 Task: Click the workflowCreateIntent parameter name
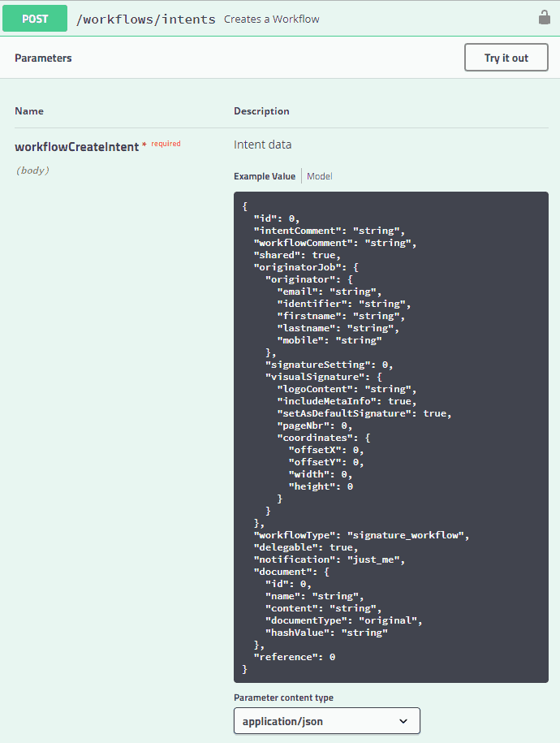point(77,147)
